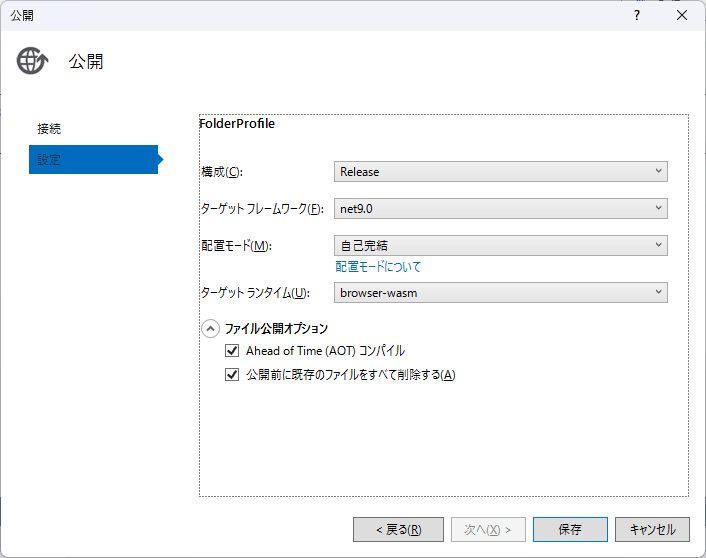Viewport: 706px width, 558px height.
Task: Close the 公開 dialog window
Action: pyautogui.click(x=682, y=15)
